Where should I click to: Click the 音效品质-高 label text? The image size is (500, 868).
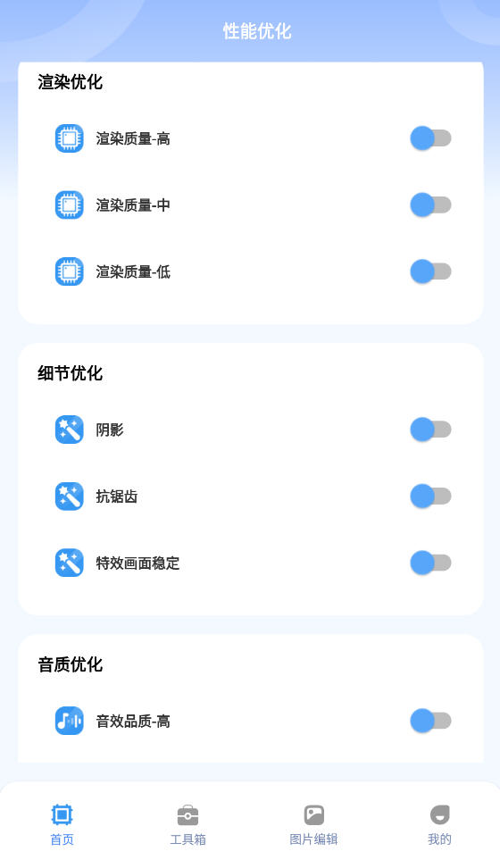point(133,722)
